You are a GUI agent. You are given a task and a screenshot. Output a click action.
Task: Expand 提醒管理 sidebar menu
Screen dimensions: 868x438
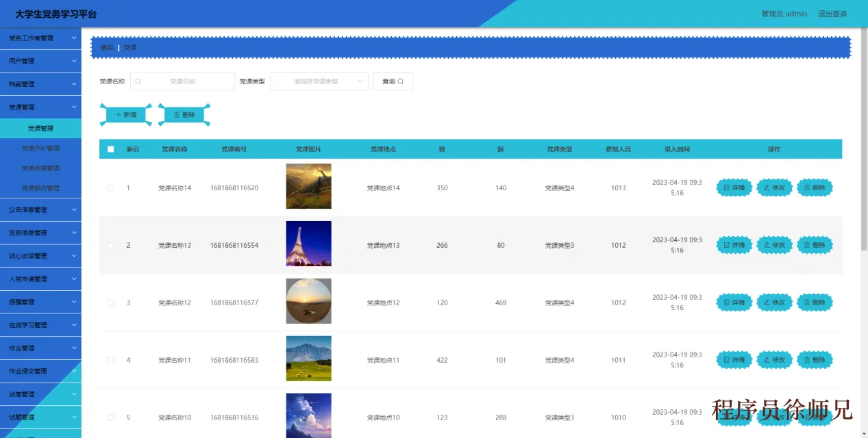40,302
